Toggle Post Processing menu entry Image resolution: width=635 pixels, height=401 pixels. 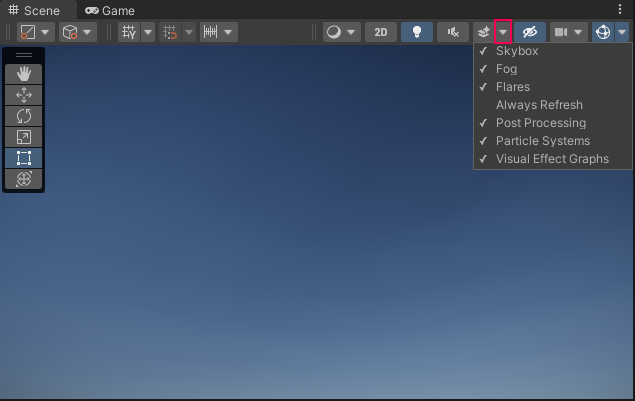[540, 123]
